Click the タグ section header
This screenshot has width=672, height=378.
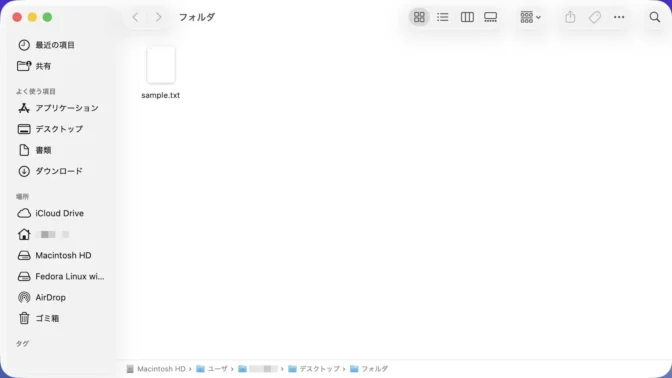[22, 344]
